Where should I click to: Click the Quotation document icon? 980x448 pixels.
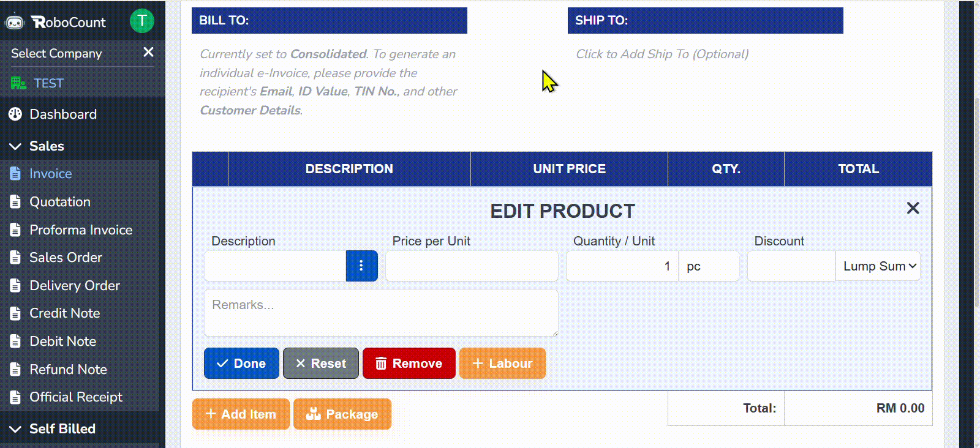pyautogui.click(x=15, y=202)
